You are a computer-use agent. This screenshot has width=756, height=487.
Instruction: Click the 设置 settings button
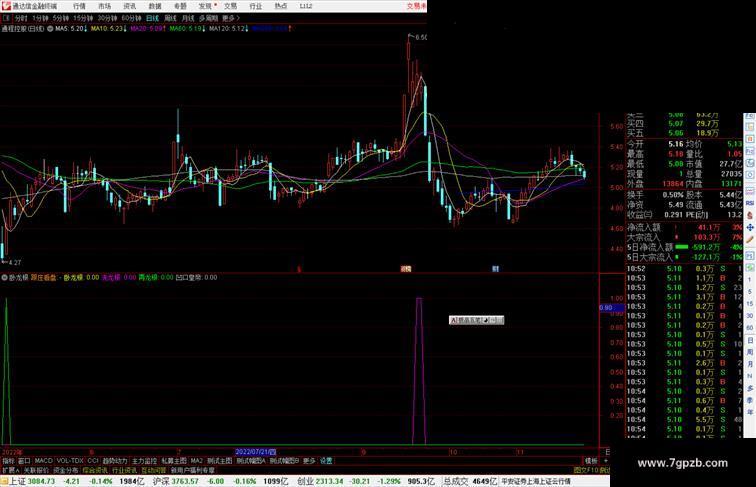coord(326,461)
